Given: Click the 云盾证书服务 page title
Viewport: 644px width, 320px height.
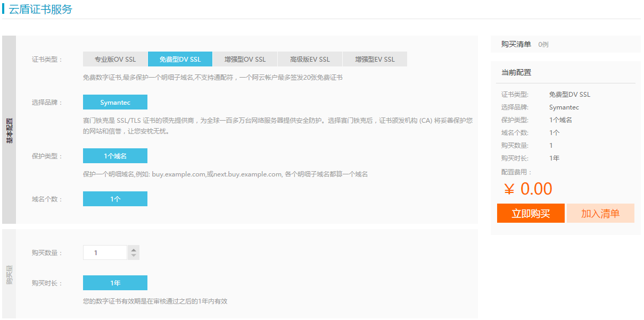Looking at the screenshot, I should pyautogui.click(x=40, y=9).
